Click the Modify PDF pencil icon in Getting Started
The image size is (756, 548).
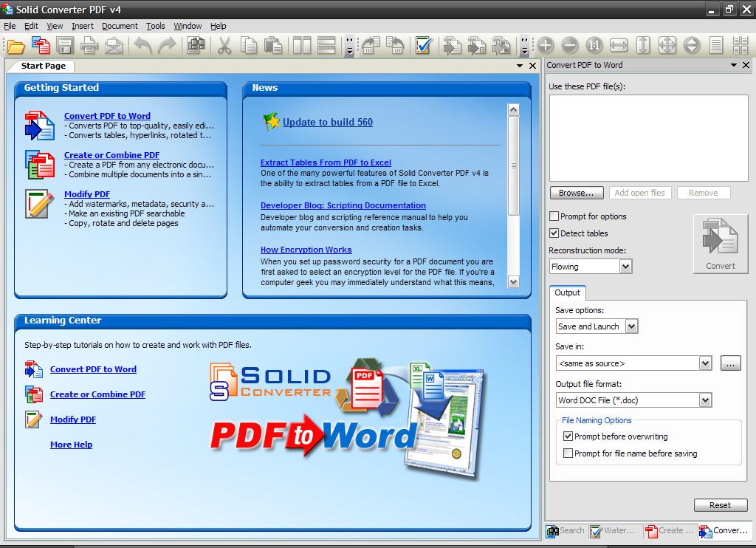point(40,204)
